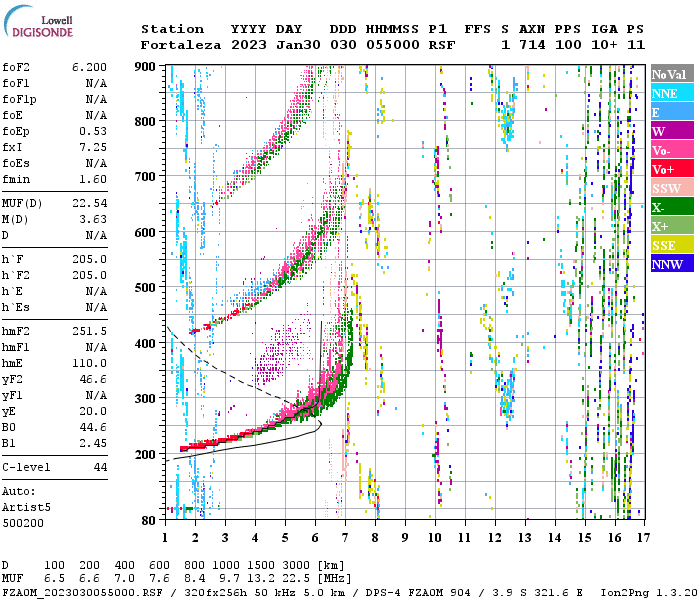This screenshot has width=700, height=600.
Task: Select the NNE legend color swatch
Action: [672, 93]
